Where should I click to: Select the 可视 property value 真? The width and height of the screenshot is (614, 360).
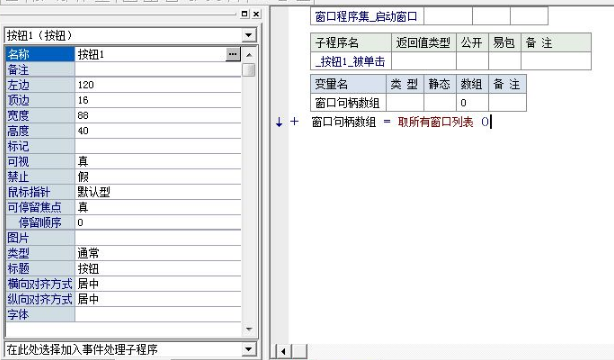click(x=158, y=161)
